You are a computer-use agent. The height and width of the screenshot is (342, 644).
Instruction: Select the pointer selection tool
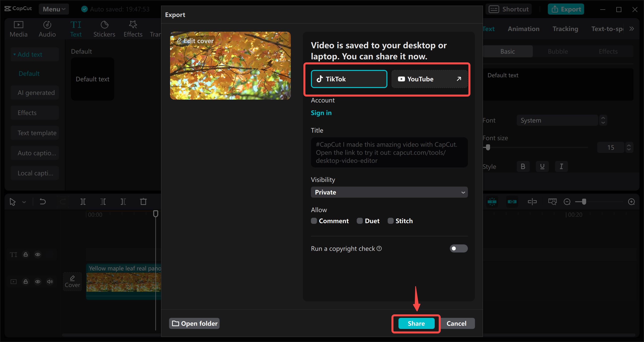point(13,202)
